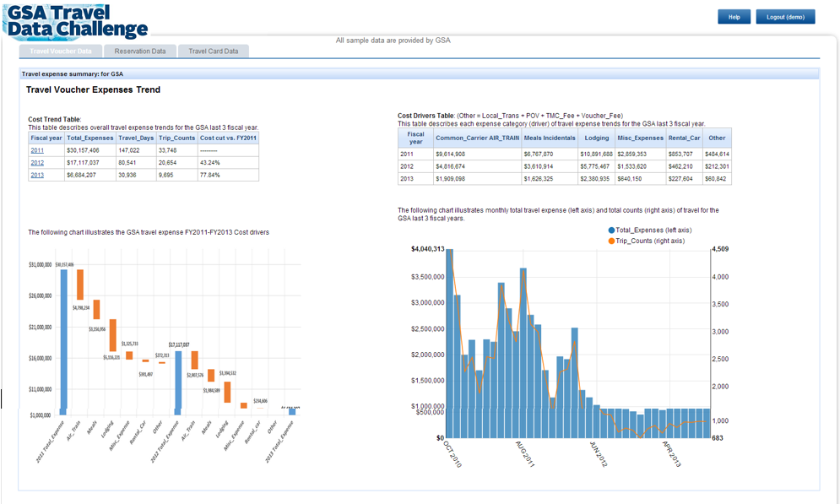Viewport: 840px width, 504px height.
Task: Click the Cost cut vs. FY2011 header
Action: pyautogui.click(x=228, y=138)
